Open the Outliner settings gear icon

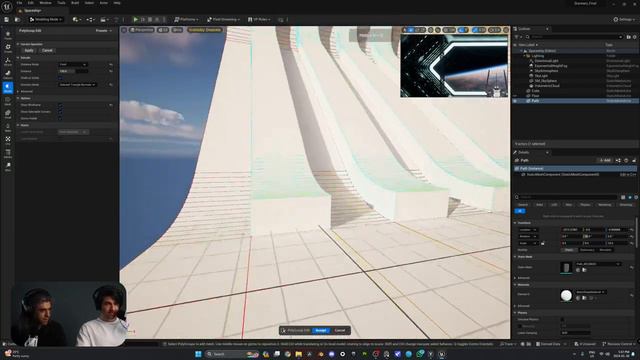click(x=635, y=37)
